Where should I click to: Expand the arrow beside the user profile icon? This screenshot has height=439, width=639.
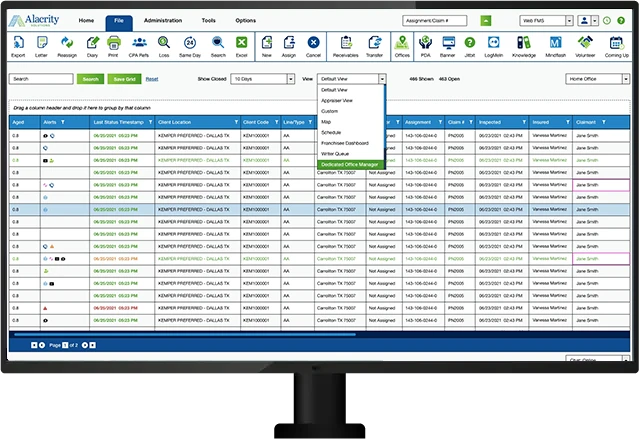point(595,20)
